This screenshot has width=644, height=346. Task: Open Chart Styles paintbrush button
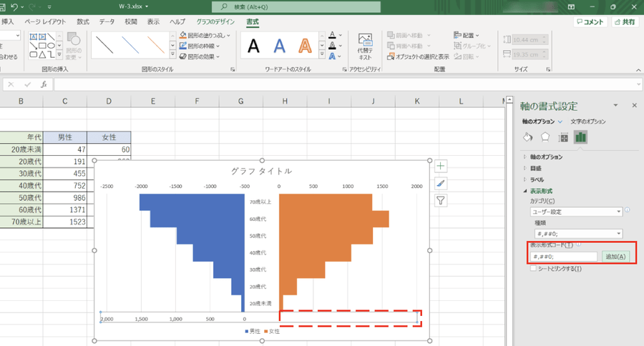point(441,184)
